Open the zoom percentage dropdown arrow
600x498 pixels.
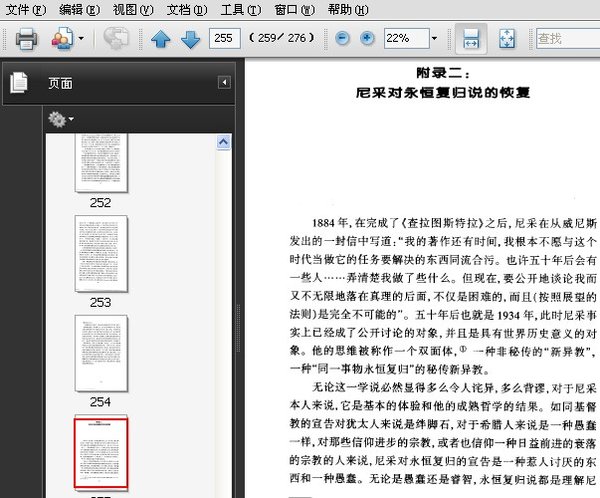click(x=435, y=39)
